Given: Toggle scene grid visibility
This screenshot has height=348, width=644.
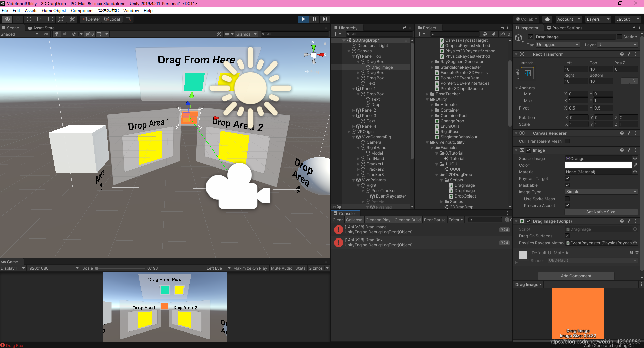Looking at the screenshot, I should [99, 34].
